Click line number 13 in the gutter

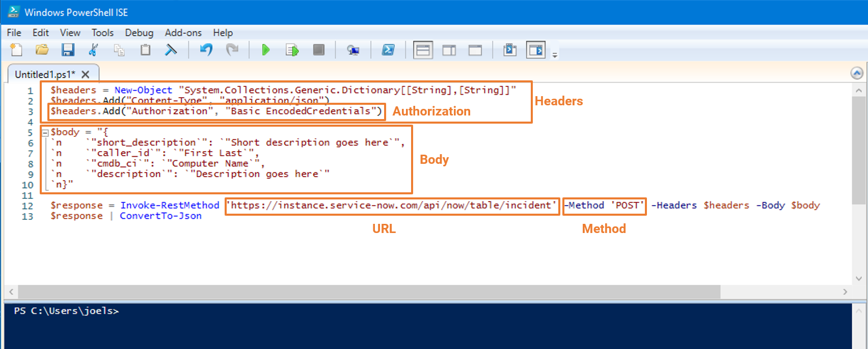pyautogui.click(x=28, y=216)
